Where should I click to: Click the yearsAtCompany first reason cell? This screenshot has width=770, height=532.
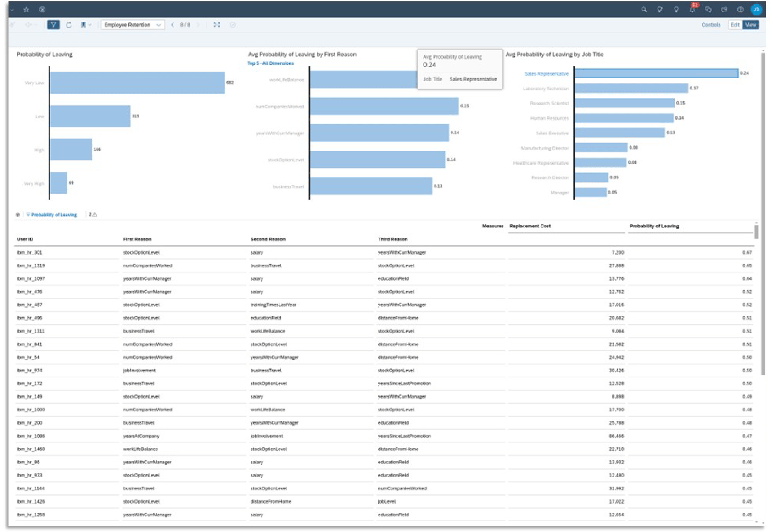click(x=141, y=436)
